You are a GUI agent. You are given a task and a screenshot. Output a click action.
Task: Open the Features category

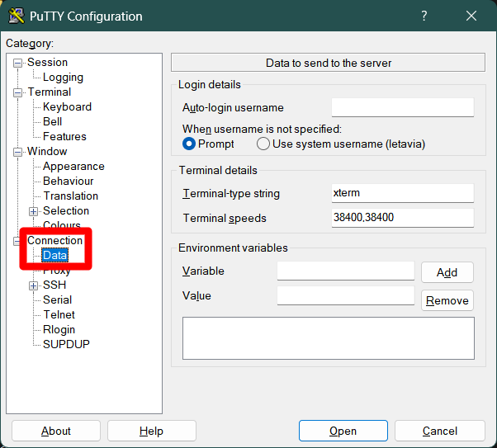click(x=64, y=137)
